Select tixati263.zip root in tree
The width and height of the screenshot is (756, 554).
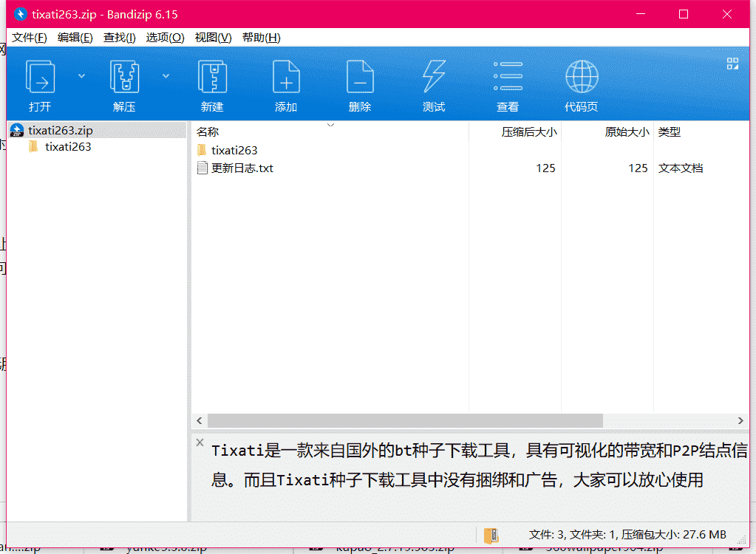[x=97, y=131]
